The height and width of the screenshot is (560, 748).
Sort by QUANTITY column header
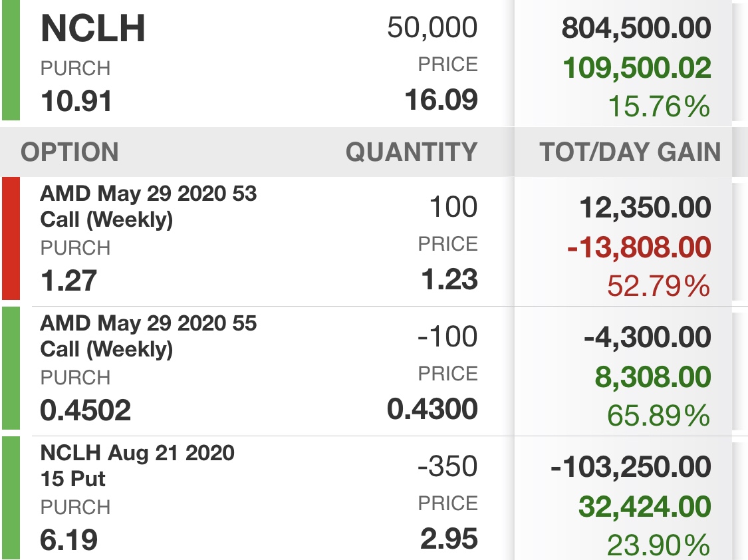(x=411, y=152)
